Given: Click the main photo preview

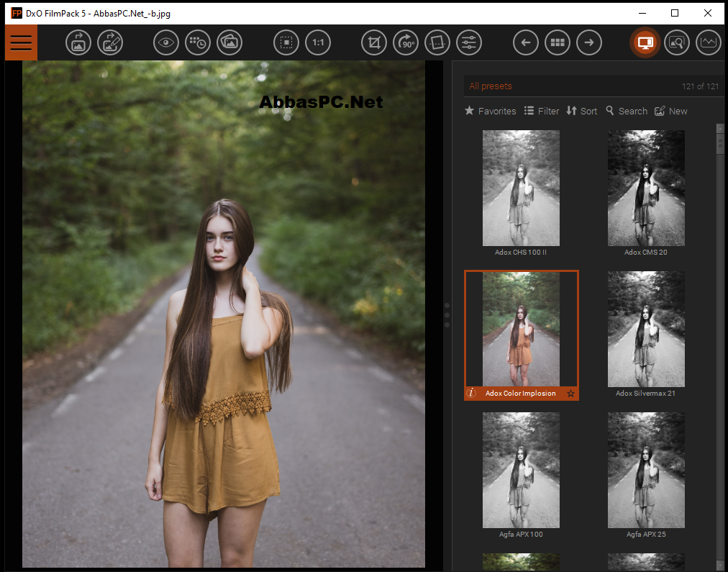Looking at the screenshot, I should click(223, 314).
